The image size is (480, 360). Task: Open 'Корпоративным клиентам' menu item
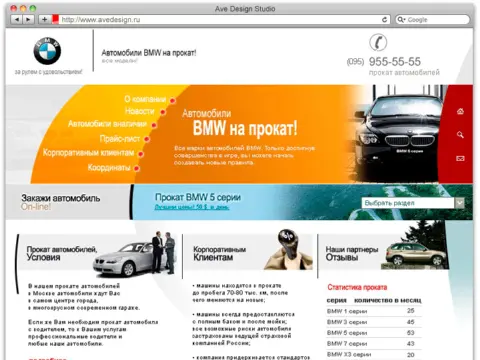tap(89, 153)
